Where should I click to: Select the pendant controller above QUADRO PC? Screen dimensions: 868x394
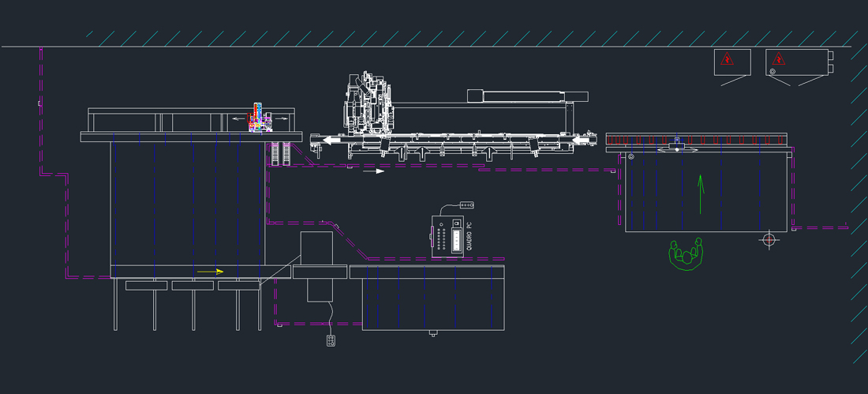pyautogui.click(x=466, y=205)
